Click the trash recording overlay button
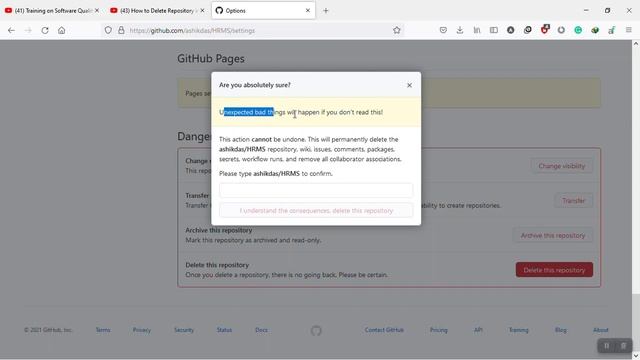Viewport: 640px width, 360px height. (x=623, y=346)
